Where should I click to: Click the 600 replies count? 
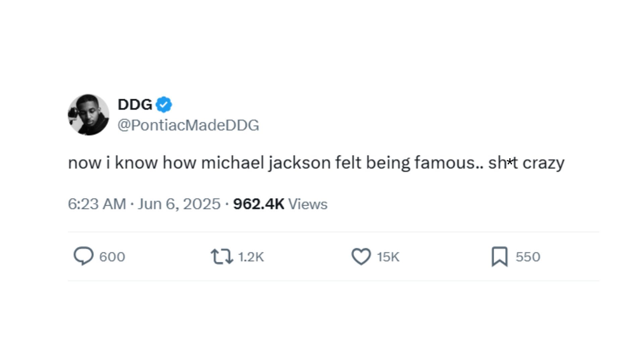pyautogui.click(x=112, y=257)
